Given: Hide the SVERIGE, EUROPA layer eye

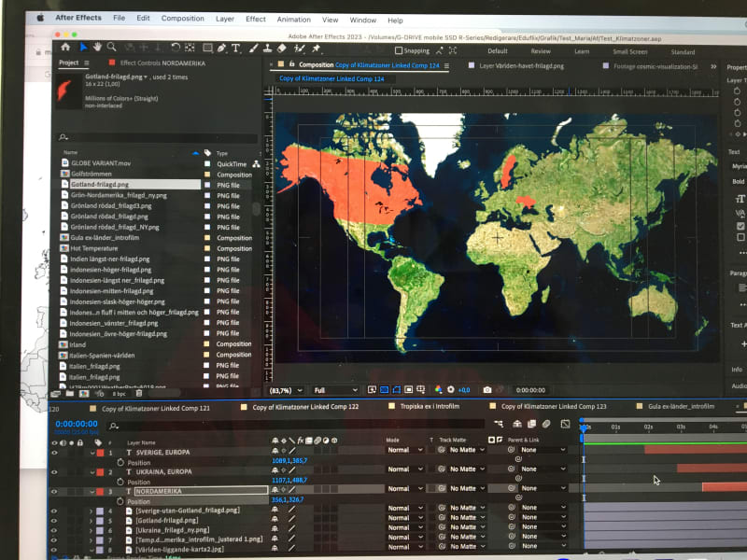Looking at the screenshot, I should pos(54,451).
